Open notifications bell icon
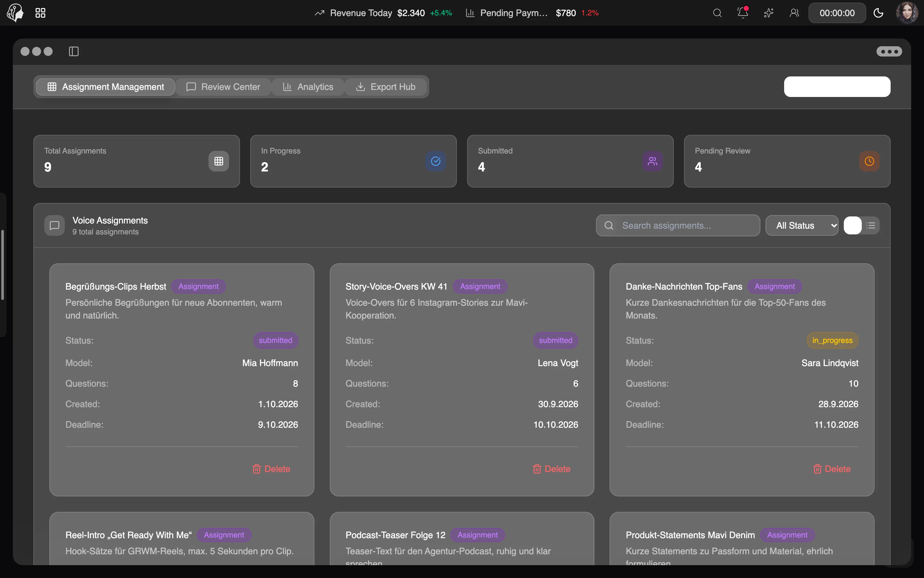The image size is (924, 578). coord(743,13)
